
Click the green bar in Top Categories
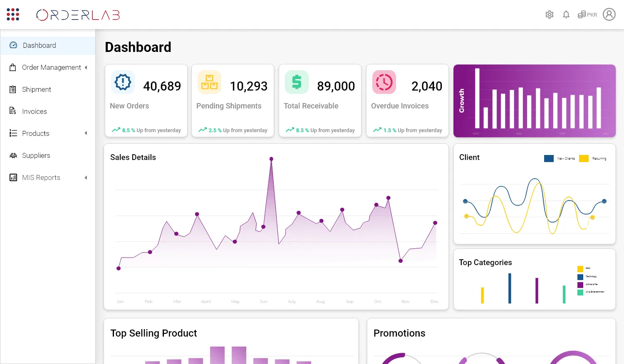pos(564,294)
